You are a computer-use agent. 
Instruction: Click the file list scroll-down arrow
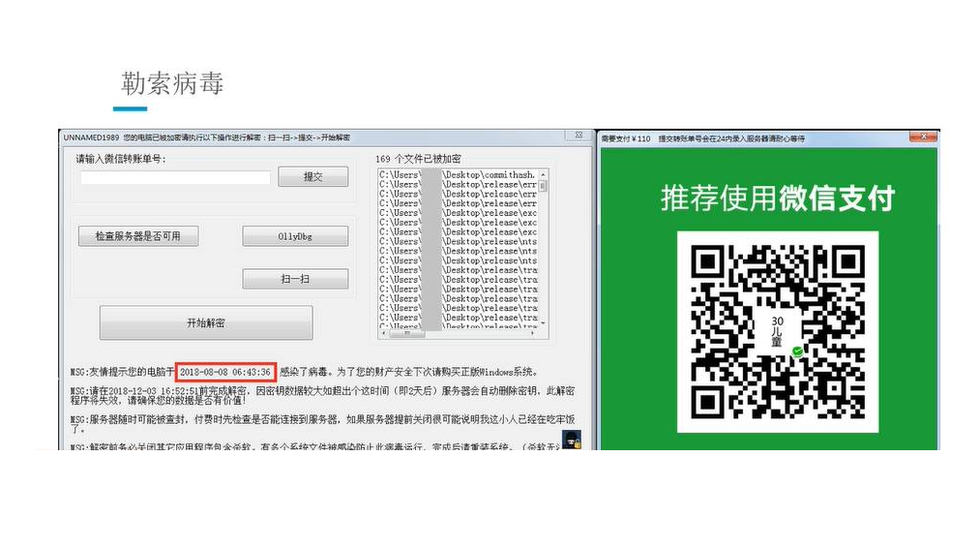point(543,322)
